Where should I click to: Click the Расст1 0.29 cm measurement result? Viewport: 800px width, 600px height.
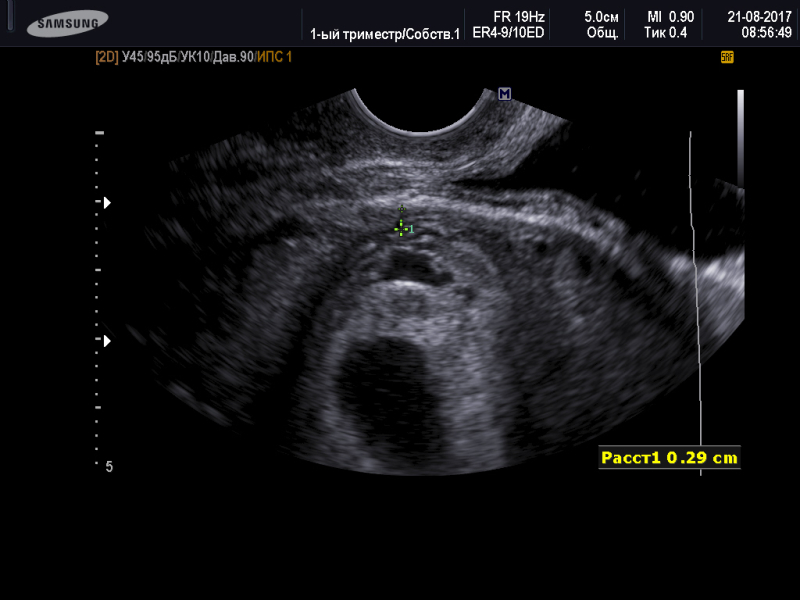pyautogui.click(x=669, y=458)
